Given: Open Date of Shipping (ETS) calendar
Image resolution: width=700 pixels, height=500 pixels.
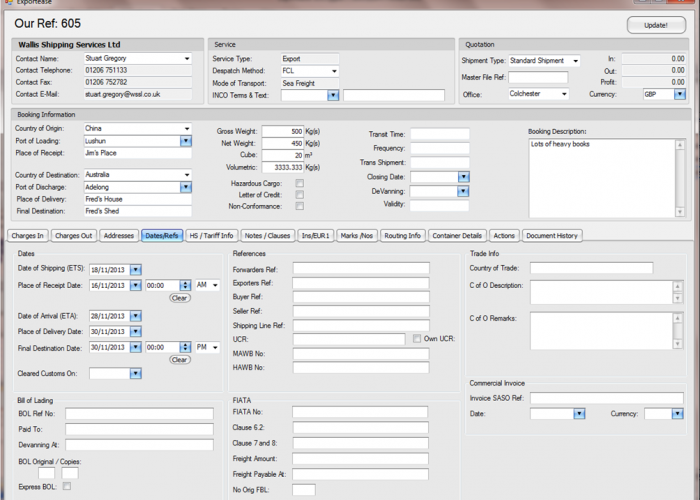Looking at the screenshot, I should coord(136,270).
